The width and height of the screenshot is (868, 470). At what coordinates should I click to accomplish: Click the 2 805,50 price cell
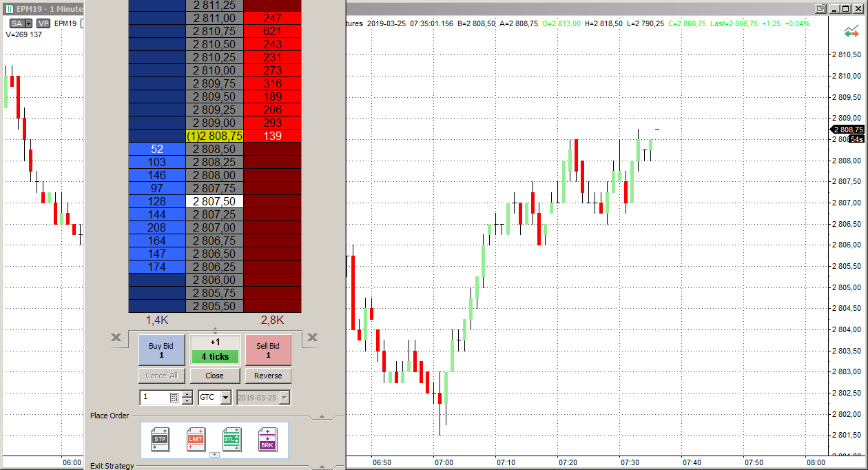[215, 306]
